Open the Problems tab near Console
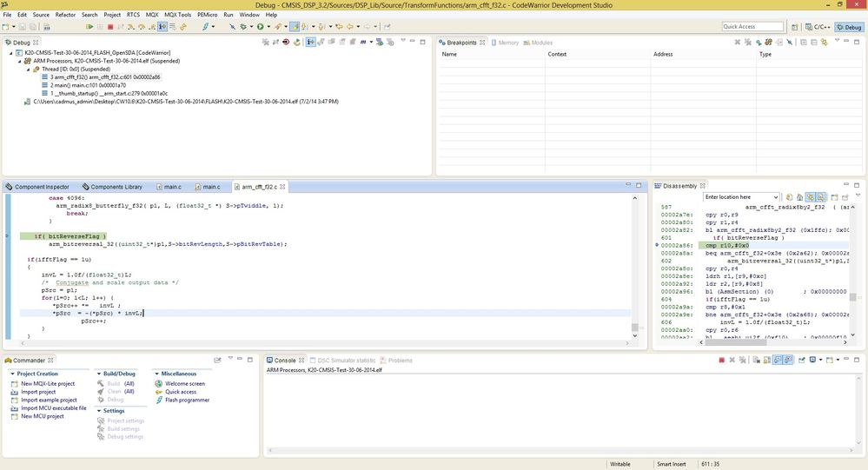This screenshot has height=470, width=868. tap(396, 361)
